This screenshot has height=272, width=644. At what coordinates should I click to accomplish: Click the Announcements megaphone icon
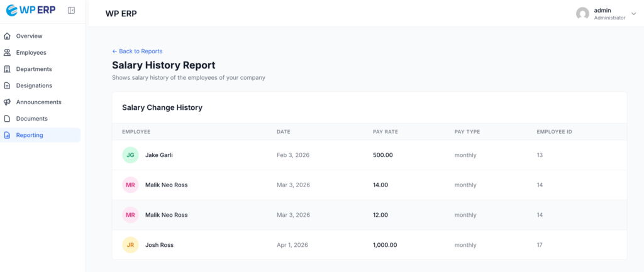[x=7, y=102]
